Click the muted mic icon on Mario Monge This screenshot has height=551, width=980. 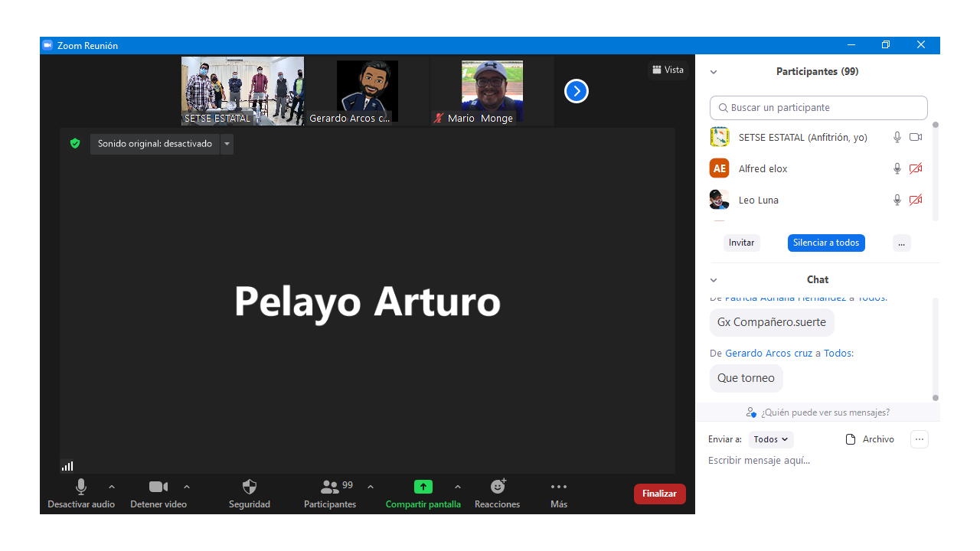(439, 118)
